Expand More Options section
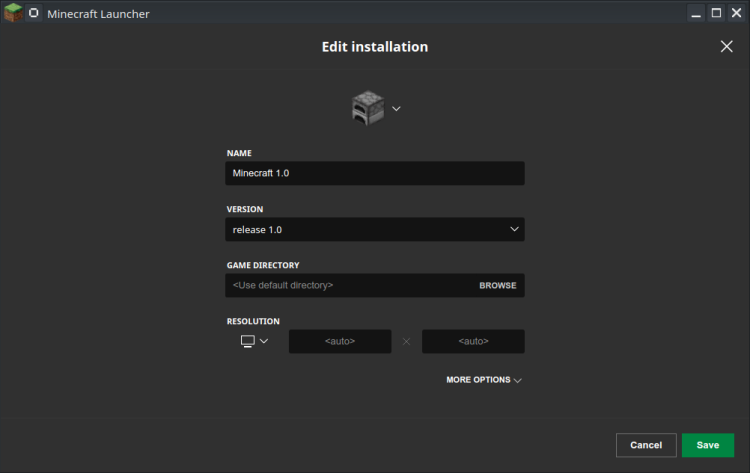This screenshot has width=750, height=473. pos(484,380)
